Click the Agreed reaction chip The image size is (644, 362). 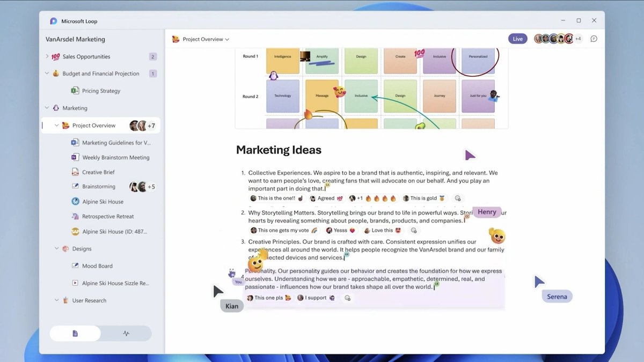coord(326,198)
